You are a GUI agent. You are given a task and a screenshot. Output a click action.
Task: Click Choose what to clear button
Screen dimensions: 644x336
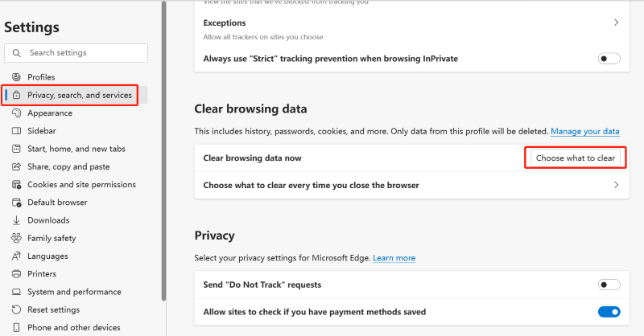pos(576,158)
